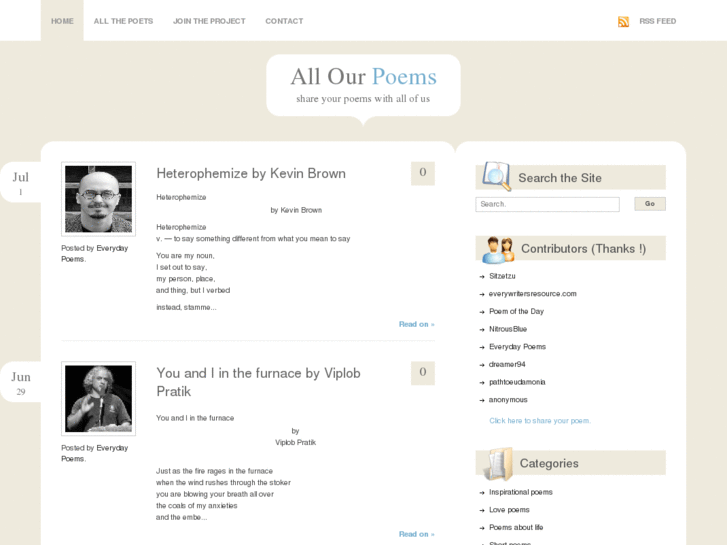This screenshot has width=727, height=545.
Task: Open Heterophemize by Kevin Brown post title
Action: [251, 173]
